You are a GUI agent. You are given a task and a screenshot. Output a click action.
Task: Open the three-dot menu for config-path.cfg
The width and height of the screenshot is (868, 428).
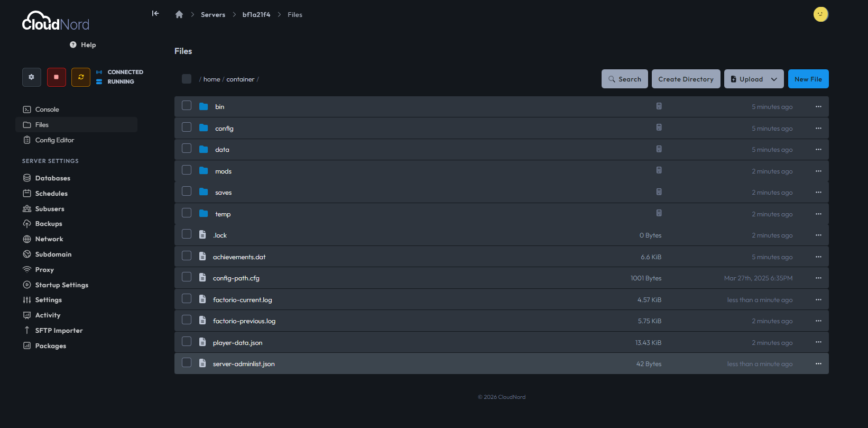pos(818,278)
